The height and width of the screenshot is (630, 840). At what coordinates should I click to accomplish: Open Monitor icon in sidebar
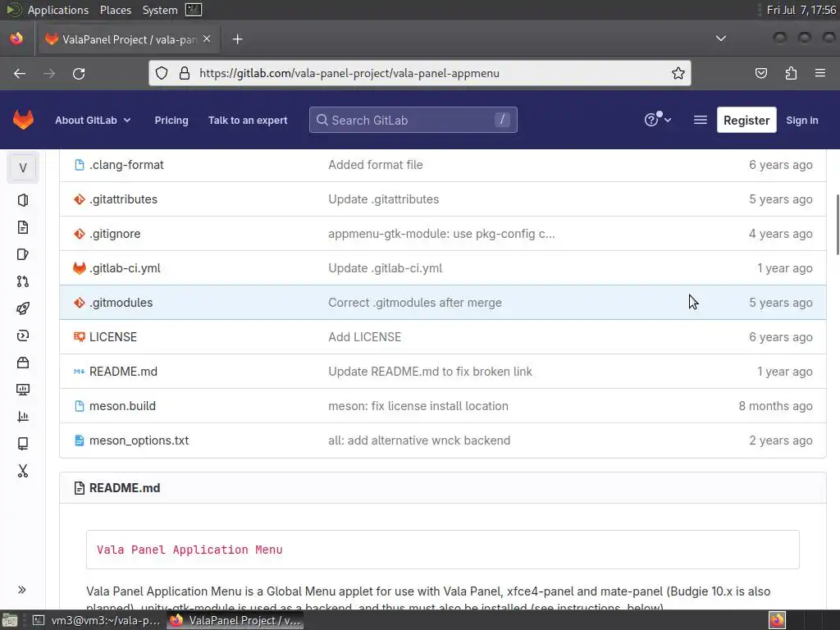click(23, 390)
